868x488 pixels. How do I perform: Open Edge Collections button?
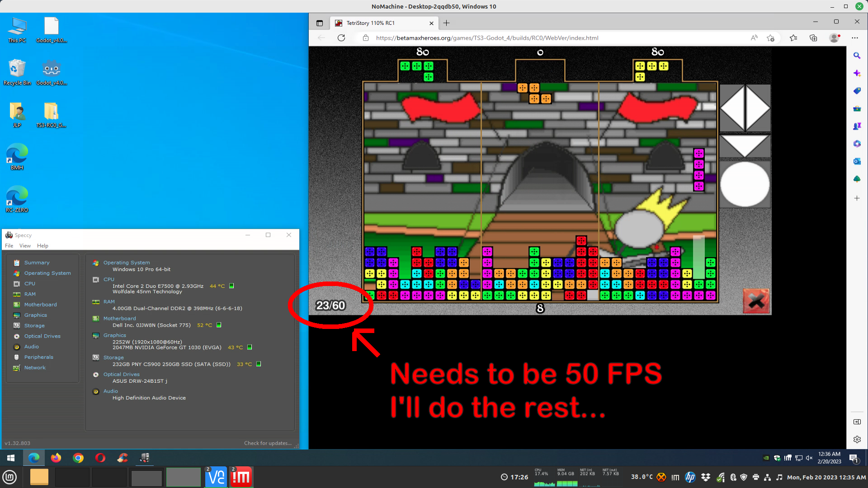813,38
